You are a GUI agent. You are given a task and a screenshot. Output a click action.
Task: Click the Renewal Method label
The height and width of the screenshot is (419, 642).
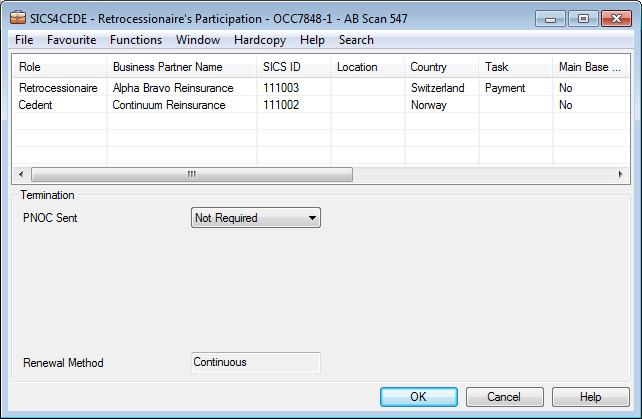click(x=63, y=362)
